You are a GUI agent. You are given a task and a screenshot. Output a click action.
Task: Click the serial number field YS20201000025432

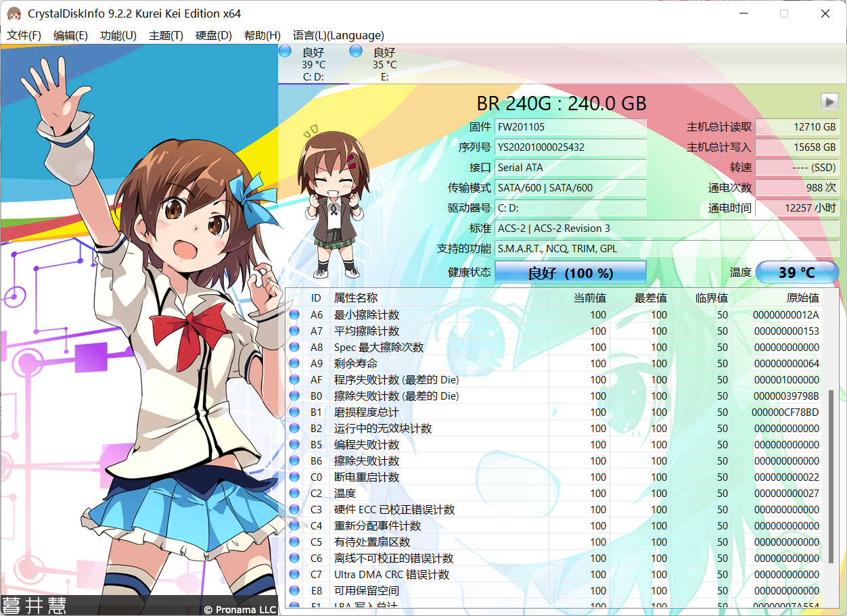tap(570, 147)
